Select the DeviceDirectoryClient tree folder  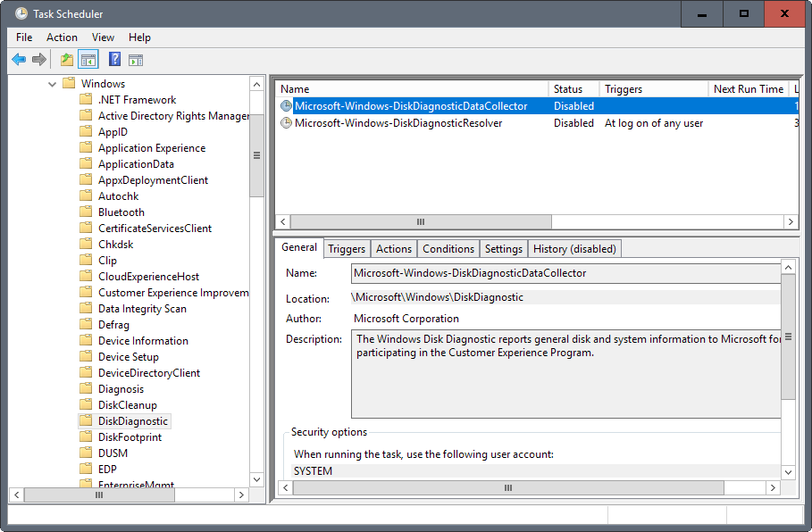click(x=149, y=372)
